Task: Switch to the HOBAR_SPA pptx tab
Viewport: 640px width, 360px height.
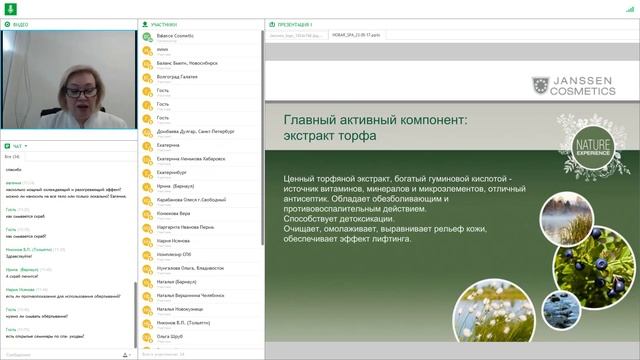Action: tap(356, 36)
